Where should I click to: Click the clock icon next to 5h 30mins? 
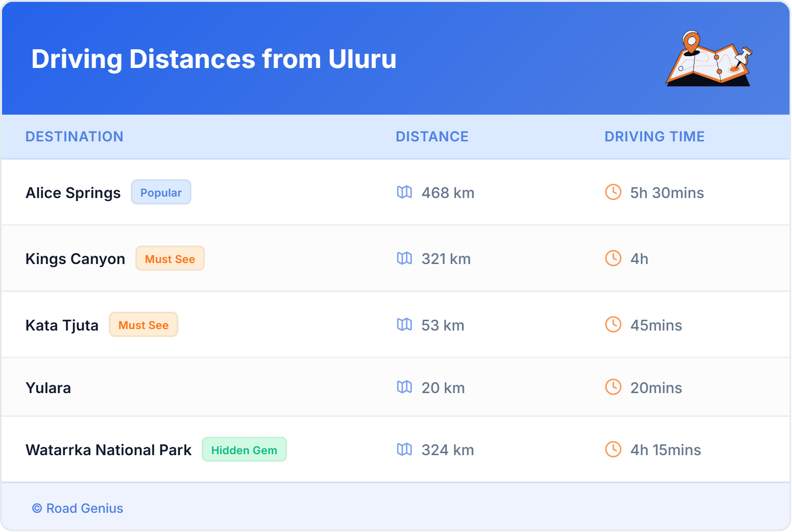612,193
